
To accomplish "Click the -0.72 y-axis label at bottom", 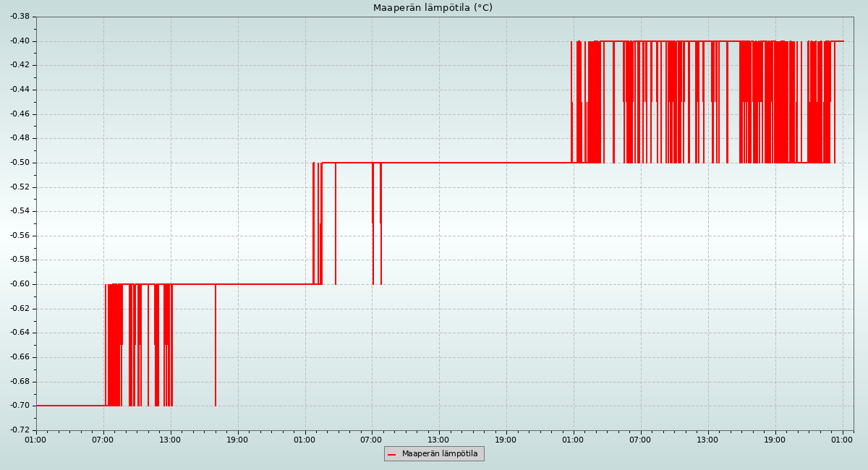I will point(20,430).
